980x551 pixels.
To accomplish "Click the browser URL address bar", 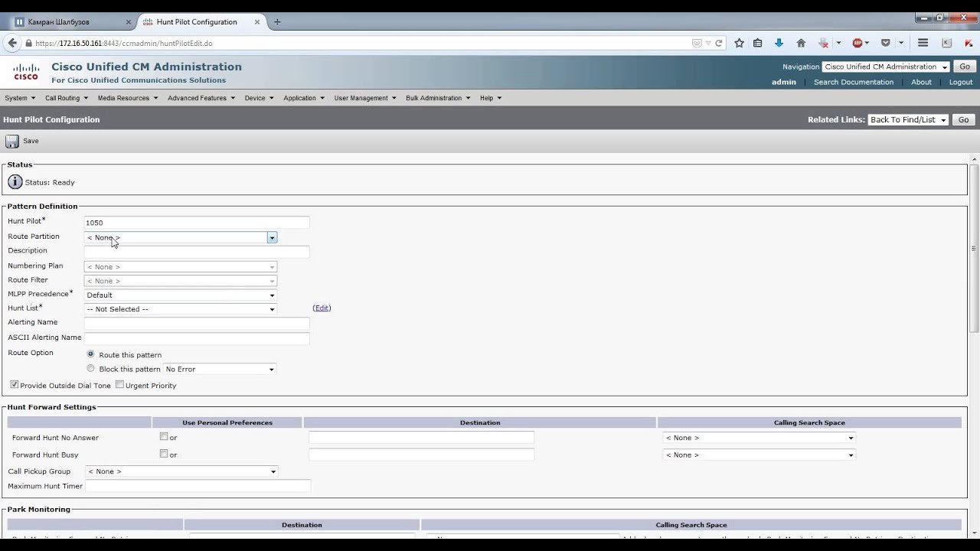I will click(x=360, y=44).
